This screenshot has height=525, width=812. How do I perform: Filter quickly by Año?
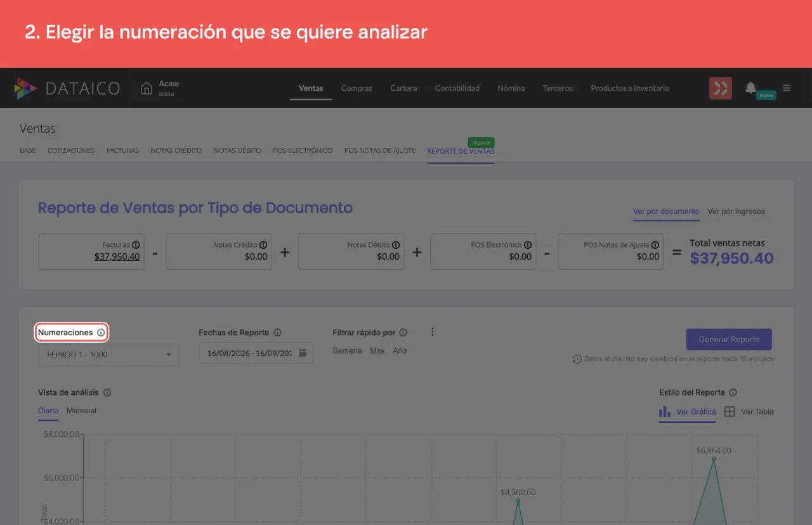pyautogui.click(x=400, y=351)
